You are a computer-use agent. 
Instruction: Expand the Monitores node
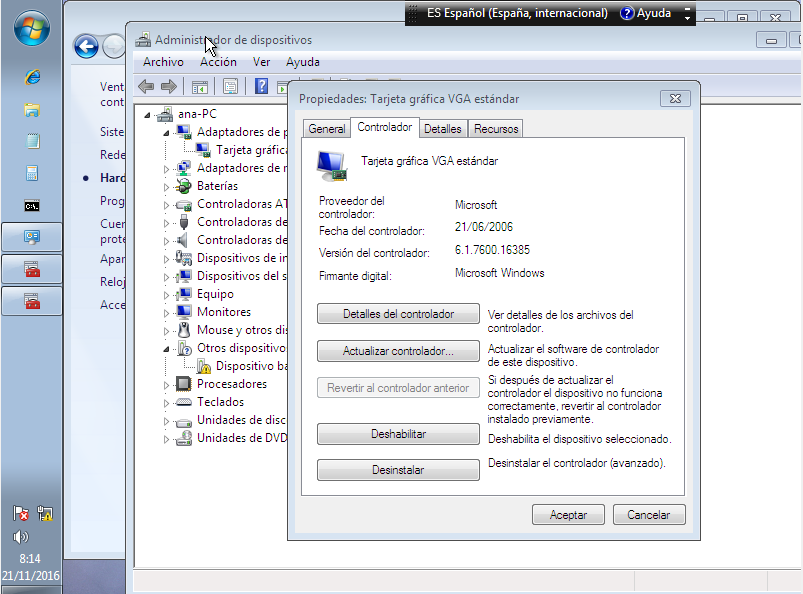[x=166, y=313]
